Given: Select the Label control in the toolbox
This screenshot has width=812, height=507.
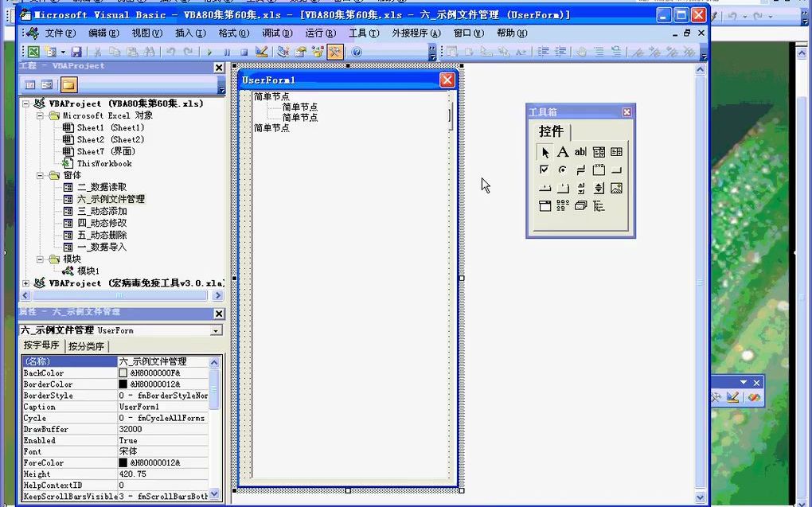Looking at the screenshot, I should coord(562,151).
